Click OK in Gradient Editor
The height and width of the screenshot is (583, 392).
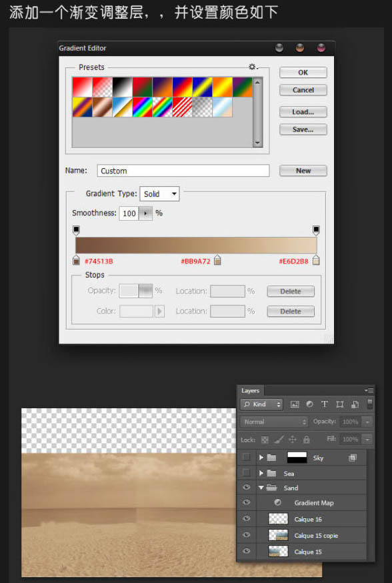coord(303,73)
